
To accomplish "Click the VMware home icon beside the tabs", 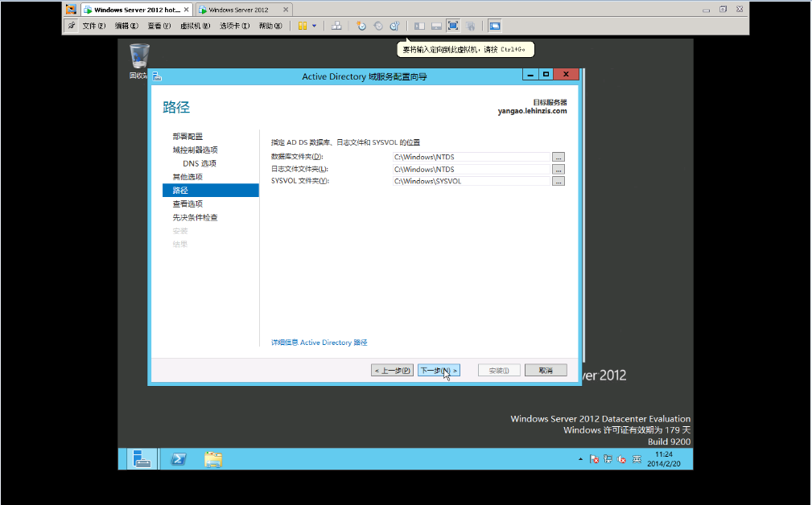I will [71, 10].
